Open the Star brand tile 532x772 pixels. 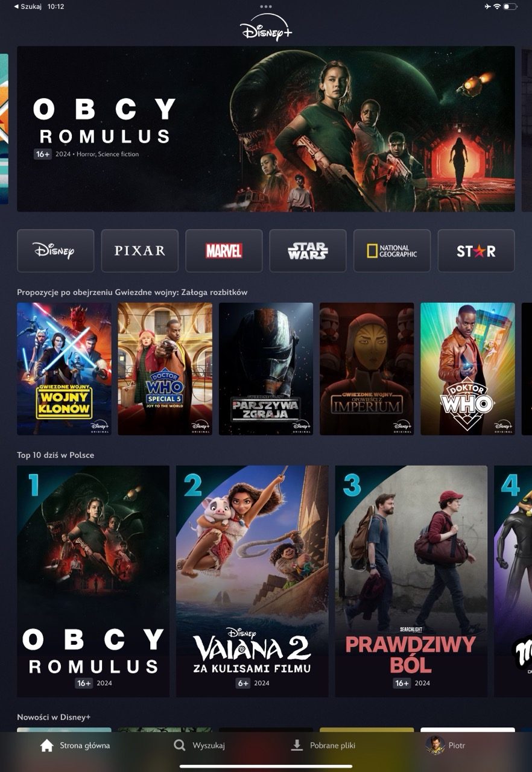point(476,251)
